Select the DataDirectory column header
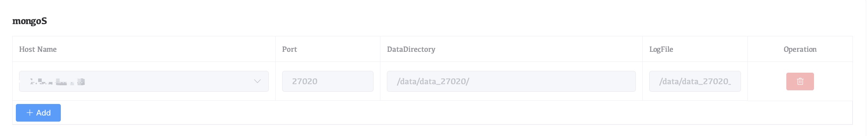Image resolution: width=868 pixels, height=136 pixels. point(411,49)
